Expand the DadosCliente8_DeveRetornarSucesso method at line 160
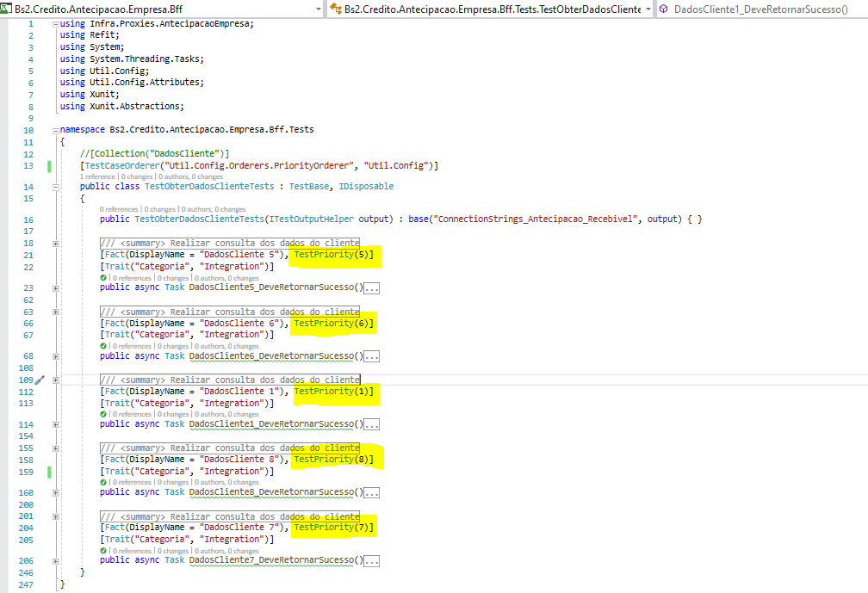 55,493
